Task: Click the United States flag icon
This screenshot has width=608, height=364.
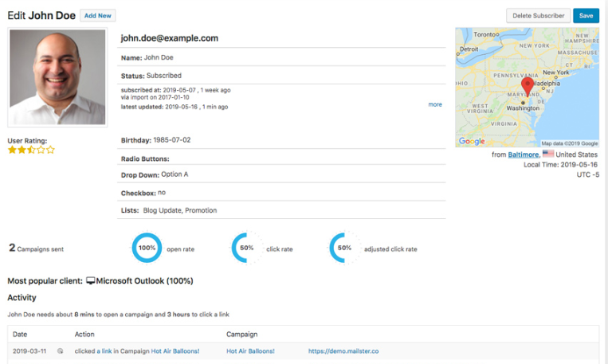Action: [x=548, y=154]
